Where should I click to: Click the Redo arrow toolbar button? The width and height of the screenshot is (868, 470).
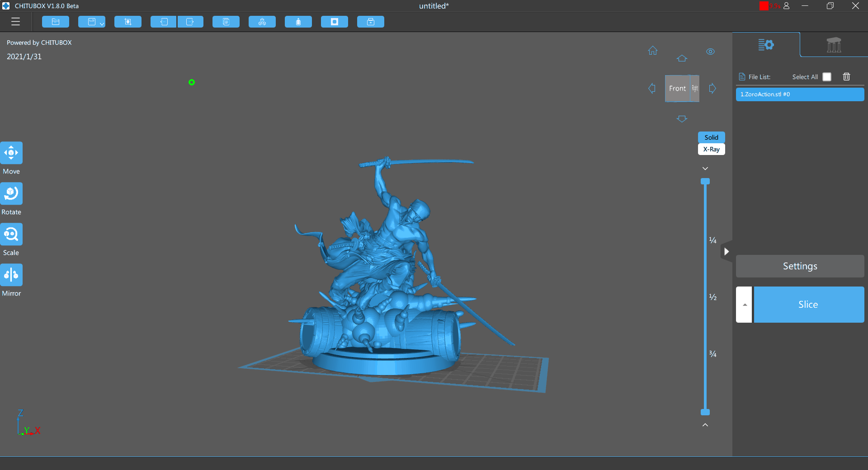(x=190, y=22)
